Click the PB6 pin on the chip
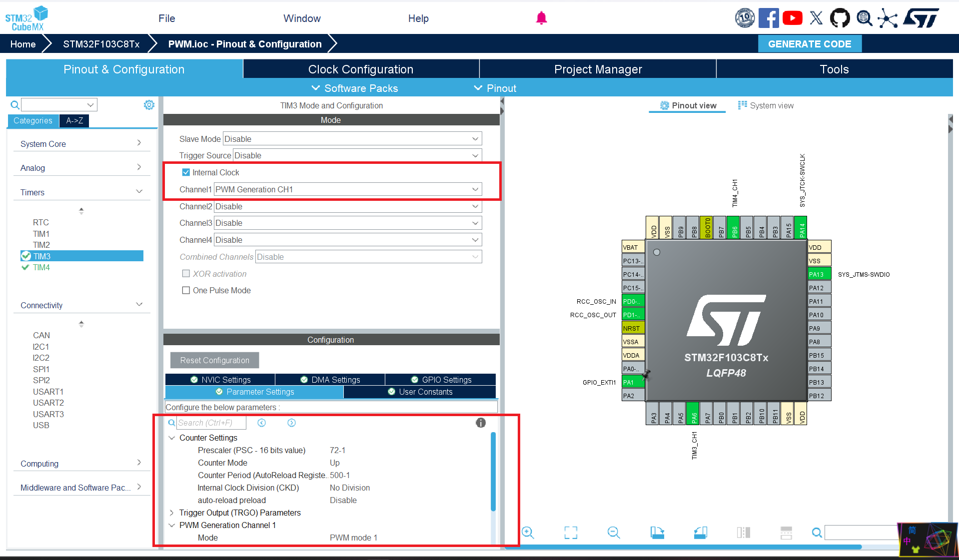This screenshot has width=959, height=560. click(x=734, y=227)
